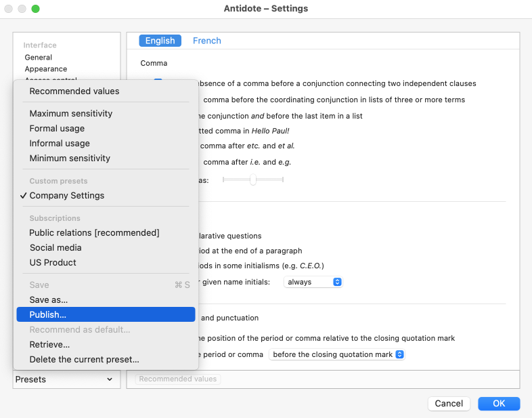Select the checked Company Settings preset
Screen dimensions: 532x418
point(67,195)
